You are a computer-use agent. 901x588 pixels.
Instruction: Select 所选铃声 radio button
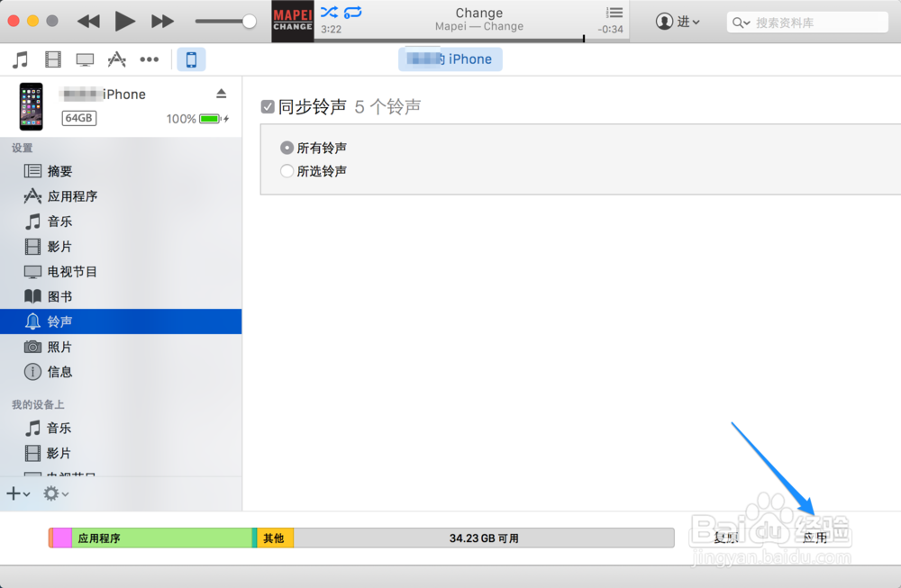pyautogui.click(x=287, y=171)
